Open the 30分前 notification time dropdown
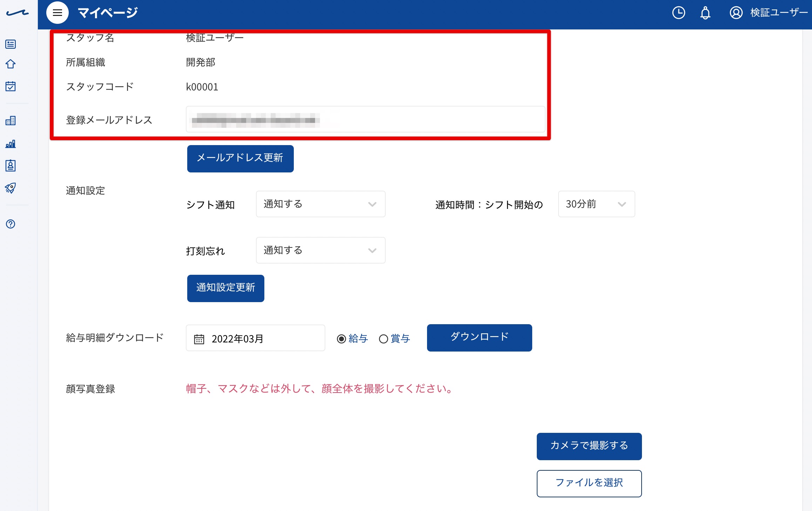Viewport: 812px width, 511px height. pos(596,204)
